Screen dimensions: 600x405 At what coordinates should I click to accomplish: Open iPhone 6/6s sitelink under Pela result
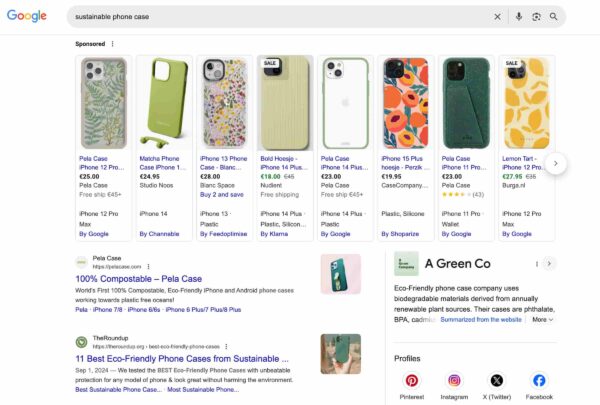[143, 310]
